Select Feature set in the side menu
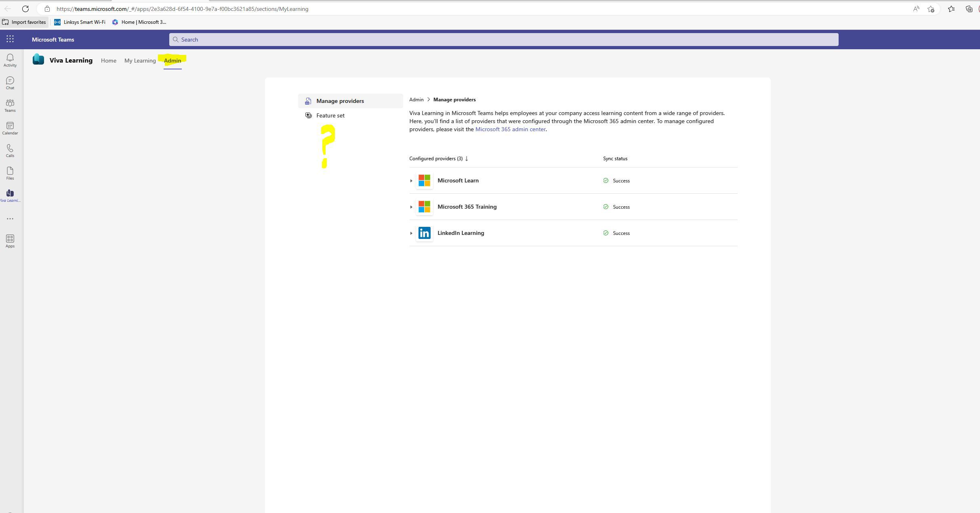This screenshot has width=980, height=513. point(351,115)
